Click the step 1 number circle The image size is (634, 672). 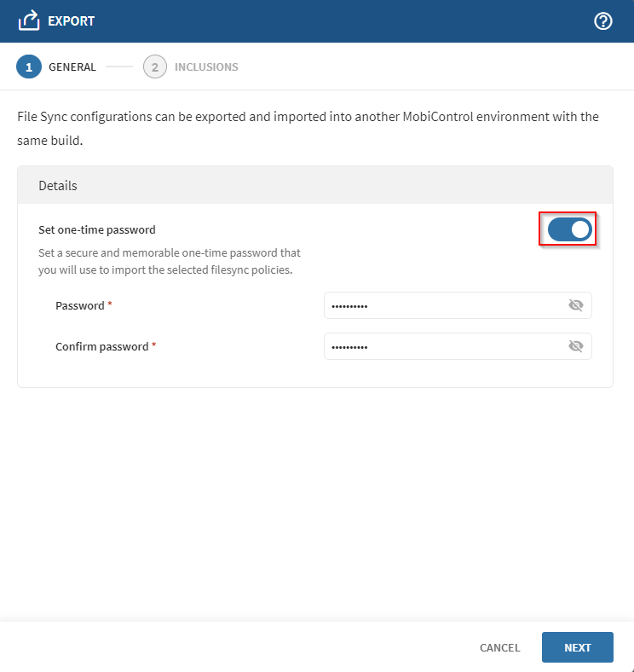29,67
